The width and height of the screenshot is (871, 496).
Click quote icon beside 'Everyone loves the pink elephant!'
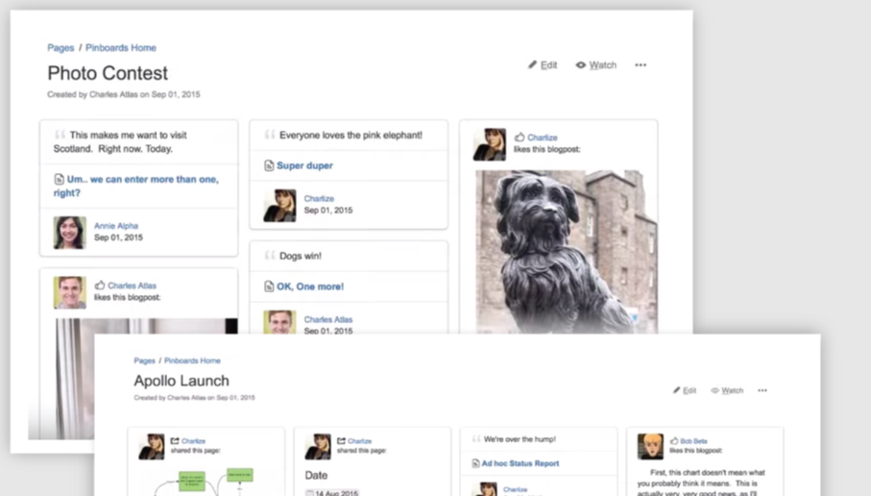(x=270, y=134)
